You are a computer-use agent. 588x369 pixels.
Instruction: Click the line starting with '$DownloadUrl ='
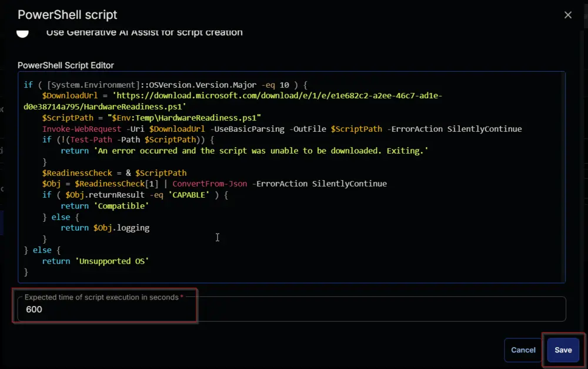tap(242, 96)
